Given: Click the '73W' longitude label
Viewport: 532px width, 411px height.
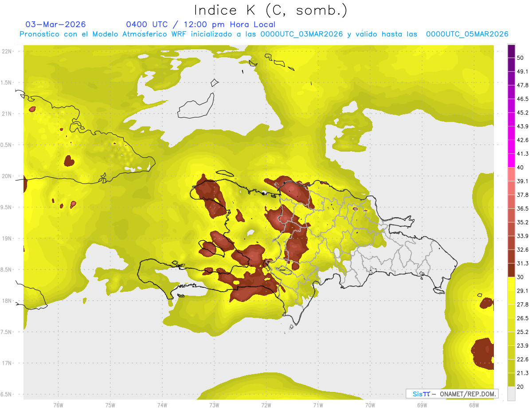Looking at the screenshot, I should coord(214,405).
